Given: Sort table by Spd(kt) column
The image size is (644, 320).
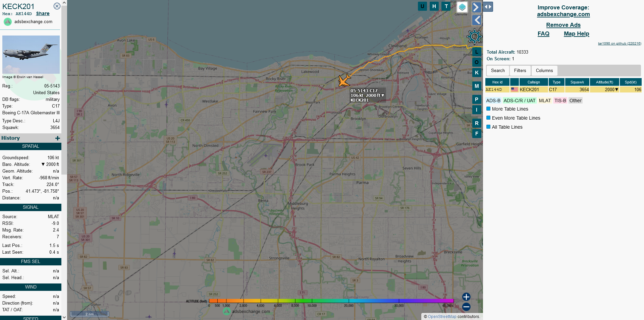Looking at the screenshot, I should 631,82.
